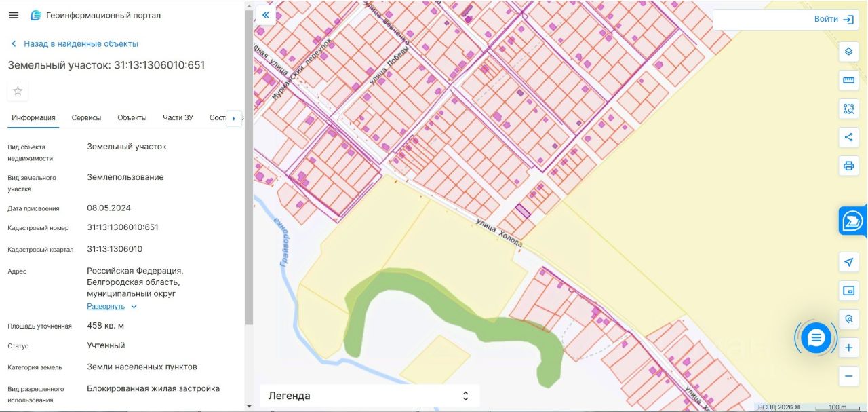
Task: Add the parcel to favorites with star
Action: click(x=18, y=91)
